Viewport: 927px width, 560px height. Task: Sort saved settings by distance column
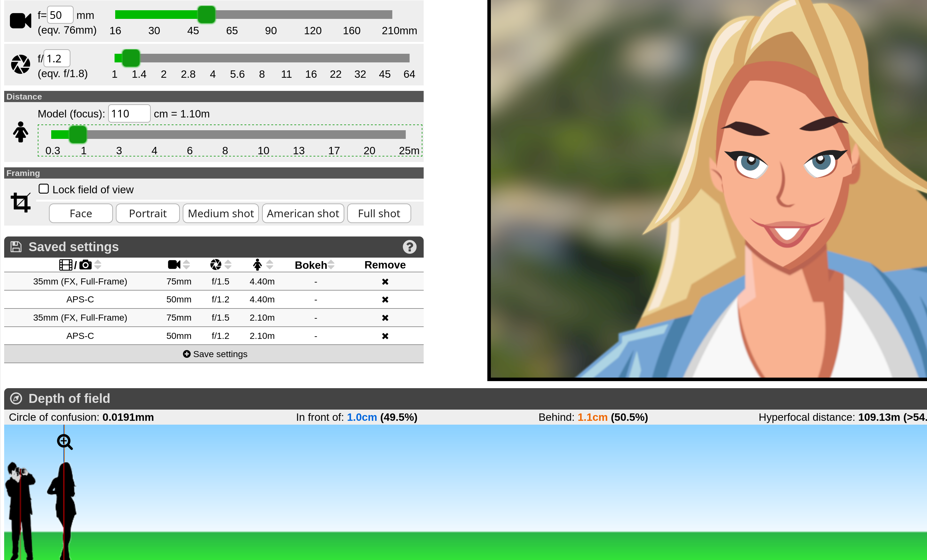coord(269,265)
